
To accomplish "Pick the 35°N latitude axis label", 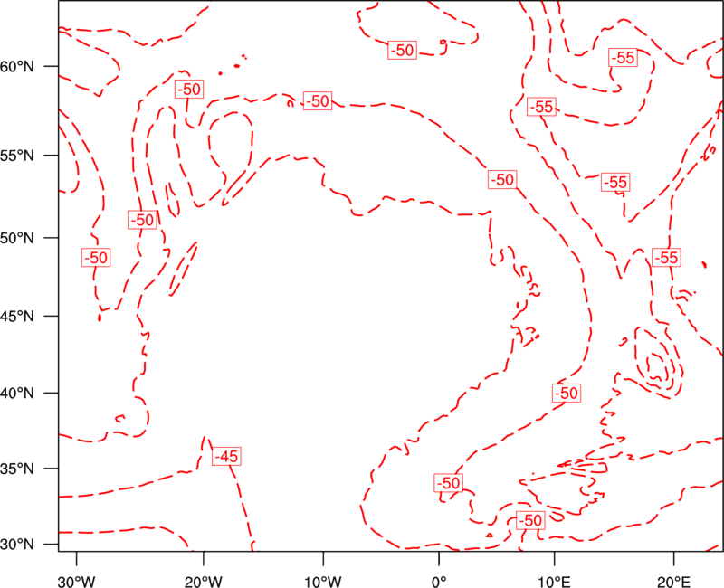I will 17,469.
